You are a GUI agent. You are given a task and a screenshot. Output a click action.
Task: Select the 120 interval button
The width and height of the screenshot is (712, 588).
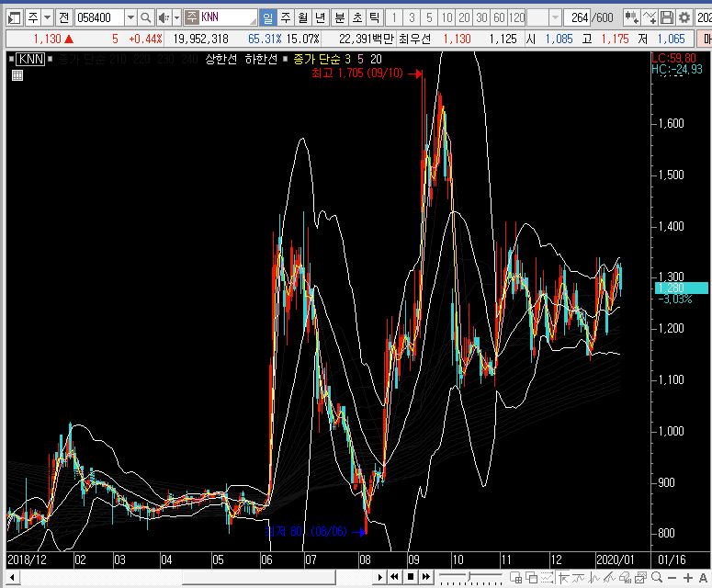click(516, 18)
